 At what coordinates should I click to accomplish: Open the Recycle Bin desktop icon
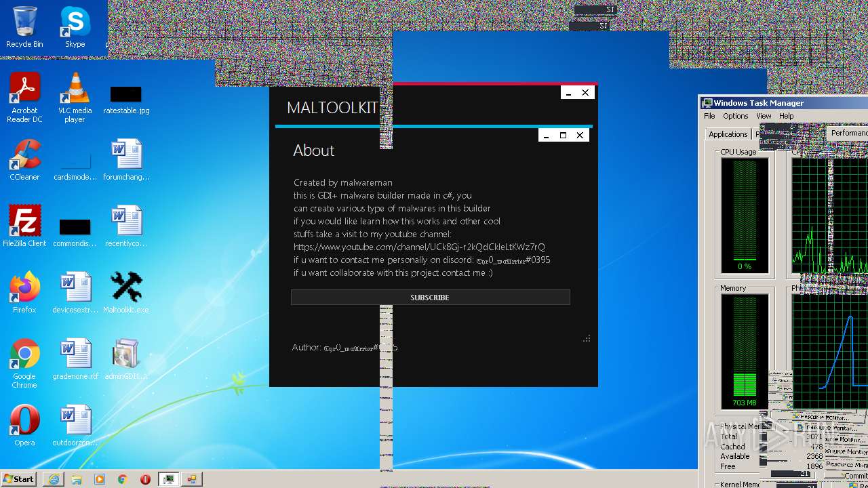tap(24, 27)
